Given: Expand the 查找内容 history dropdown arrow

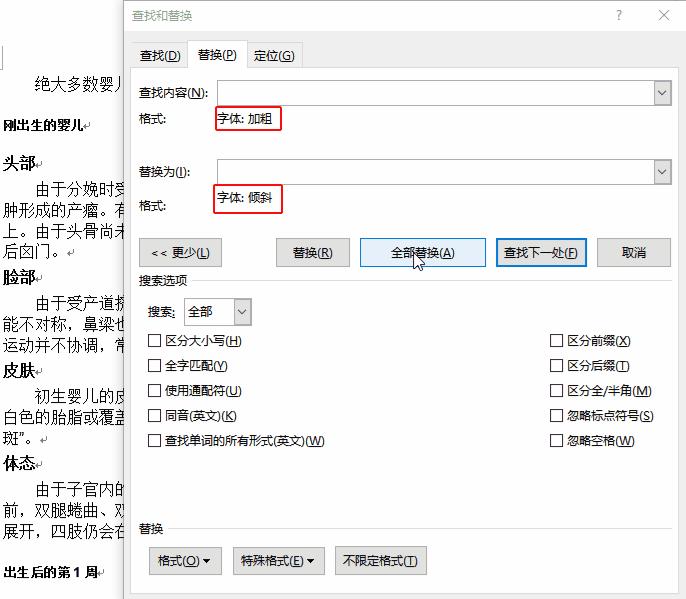Looking at the screenshot, I should 662,93.
